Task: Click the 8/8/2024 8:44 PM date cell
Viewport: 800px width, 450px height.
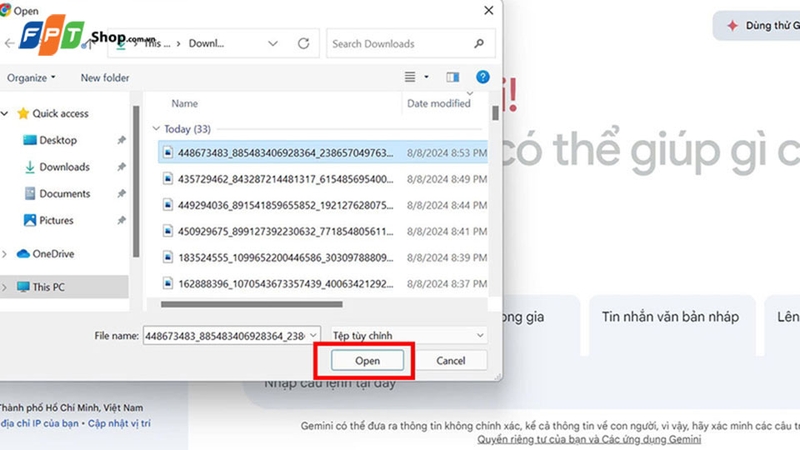Action: (x=446, y=205)
